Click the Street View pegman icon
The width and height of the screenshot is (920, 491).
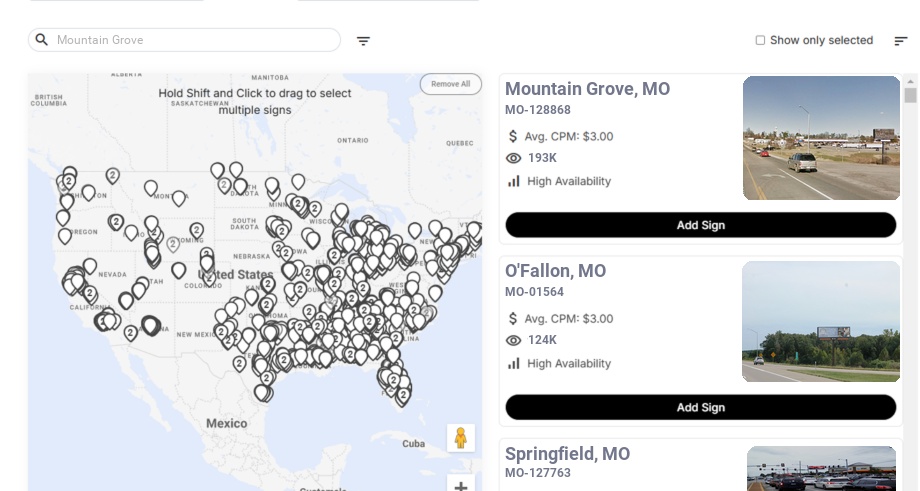[x=460, y=438]
